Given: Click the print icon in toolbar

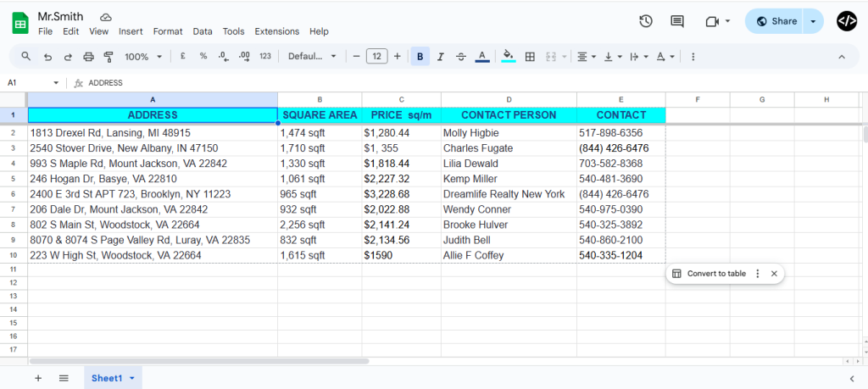Looking at the screenshot, I should [x=89, y=57].
